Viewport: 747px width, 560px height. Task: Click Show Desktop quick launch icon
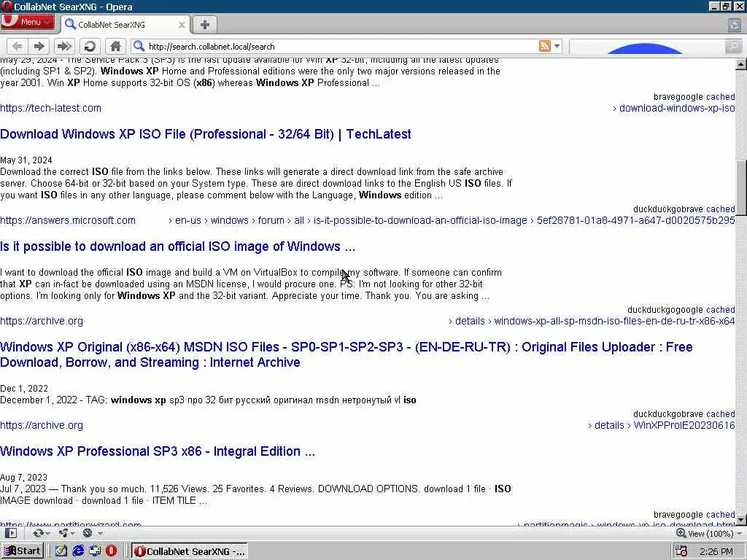pyautogui.click(x=95, y=551)
